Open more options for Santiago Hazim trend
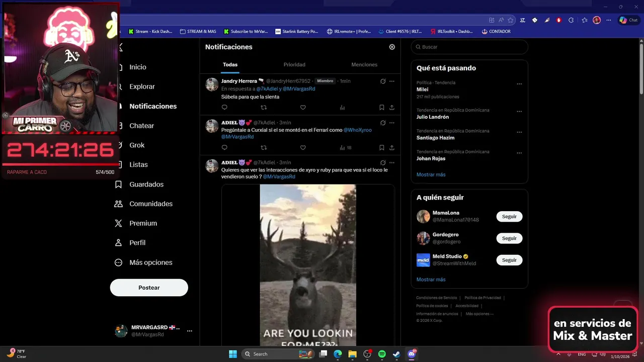This screenshot has height=362, width=644. (x=519, y=132)
